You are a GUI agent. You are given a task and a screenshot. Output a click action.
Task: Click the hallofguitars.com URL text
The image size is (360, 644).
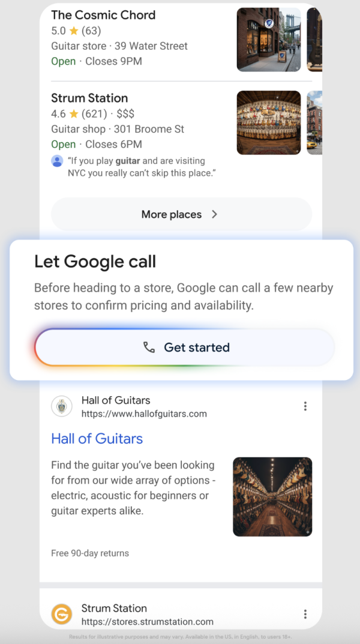(x=144, y=414)
